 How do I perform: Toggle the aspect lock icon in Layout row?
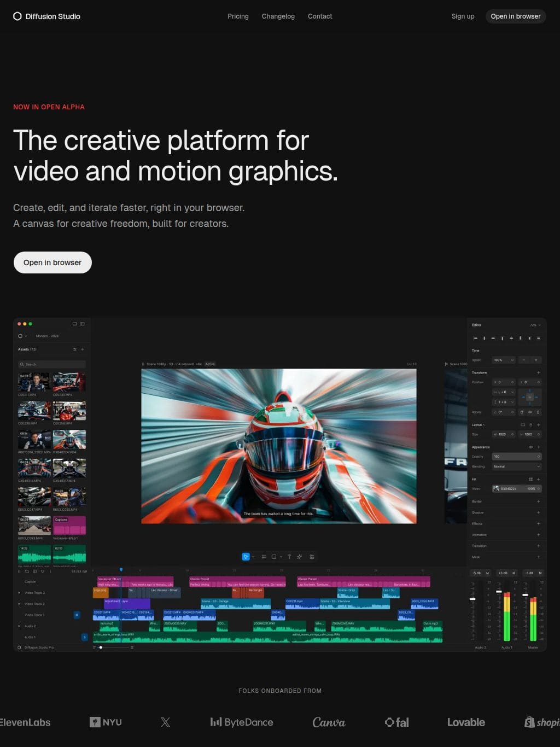(530, 425)
